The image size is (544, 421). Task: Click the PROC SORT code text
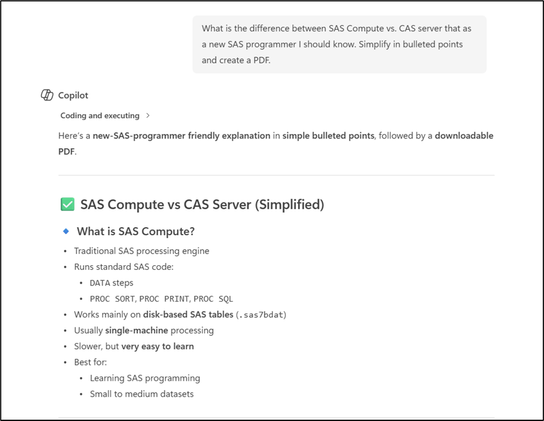coord(112,299)
